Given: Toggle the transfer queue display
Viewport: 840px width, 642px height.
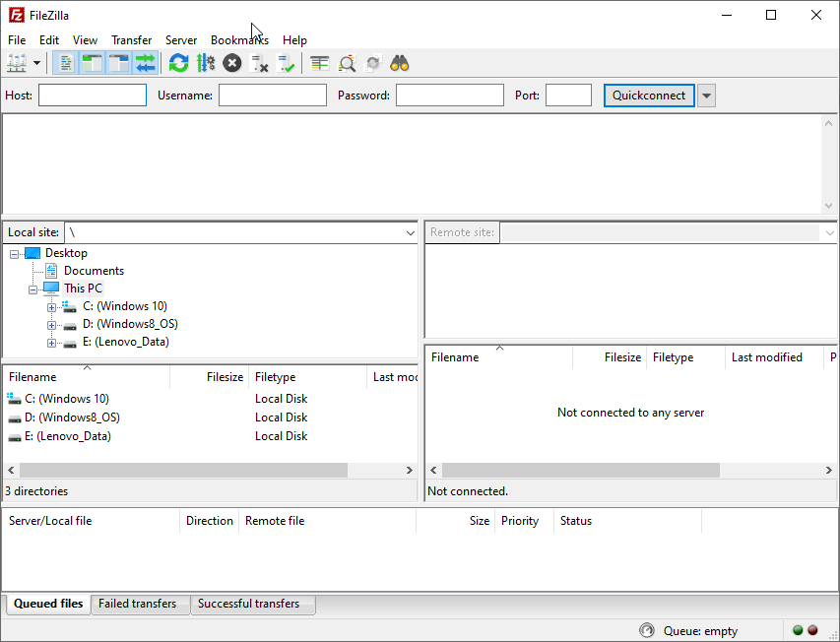Looking at the screenshot, I should coord(146,64).
